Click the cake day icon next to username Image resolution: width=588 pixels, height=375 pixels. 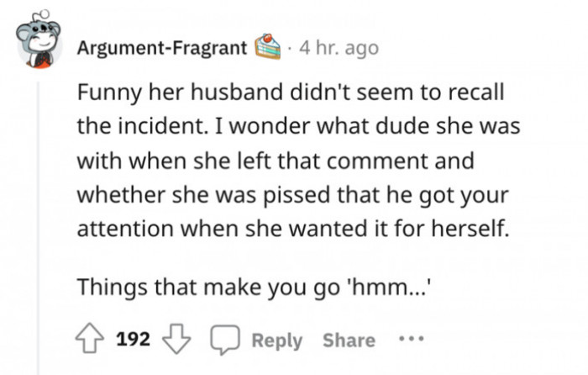coord(266,48)
